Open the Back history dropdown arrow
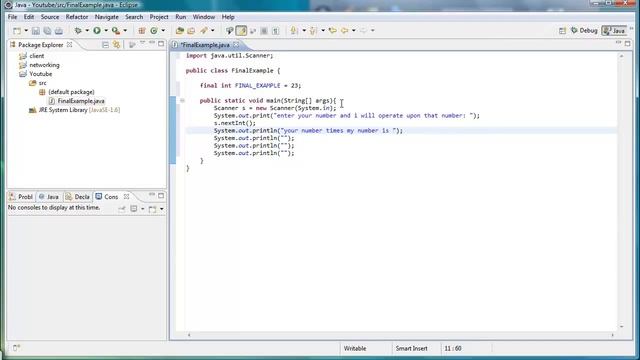640x360 pixels. point(353,31)
